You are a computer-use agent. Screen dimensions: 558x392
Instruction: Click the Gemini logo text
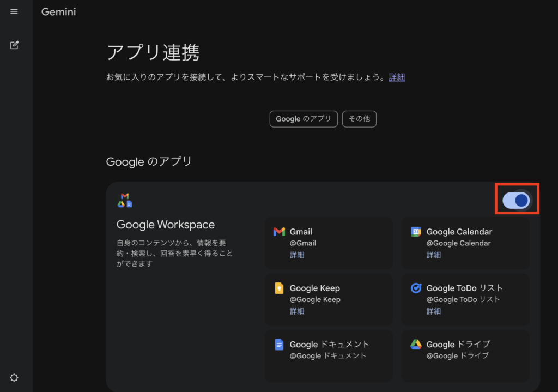[x=59, y=11]
